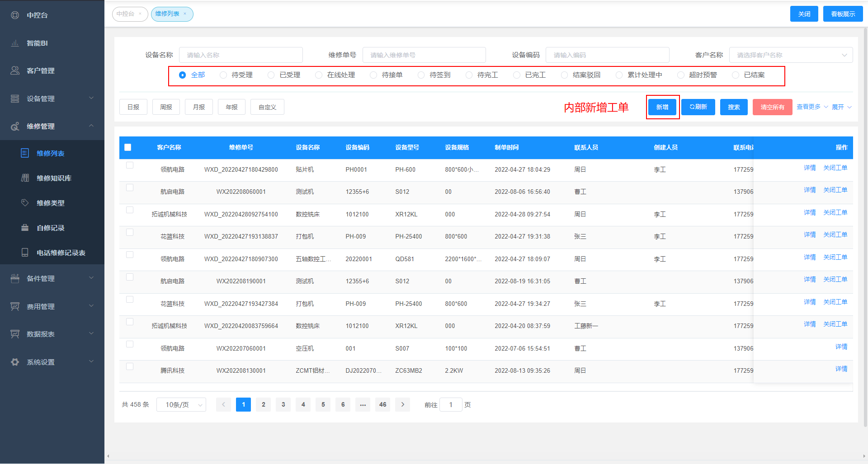Select the 已结案 status radio option
868x464 pixels.
pos(736,75)
